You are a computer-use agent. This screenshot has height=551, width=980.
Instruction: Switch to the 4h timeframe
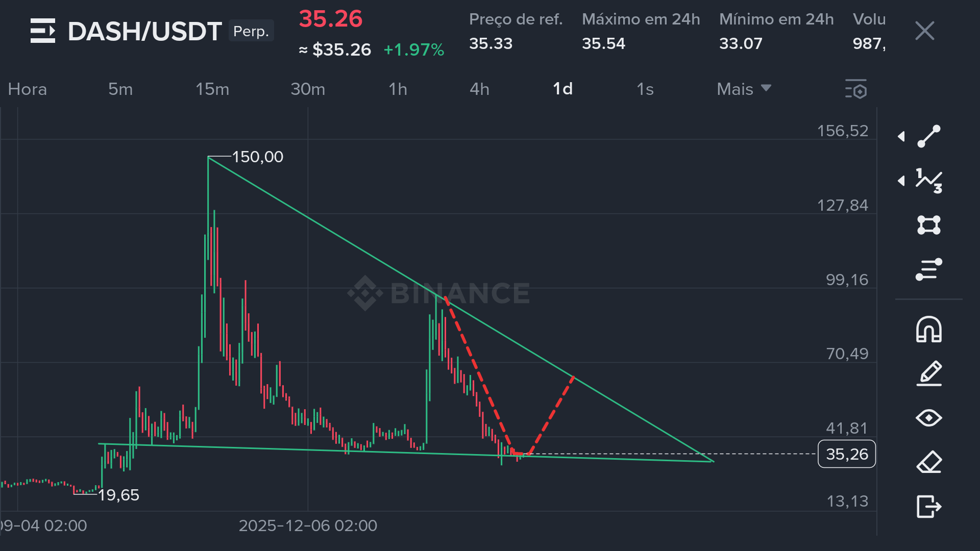479,89
